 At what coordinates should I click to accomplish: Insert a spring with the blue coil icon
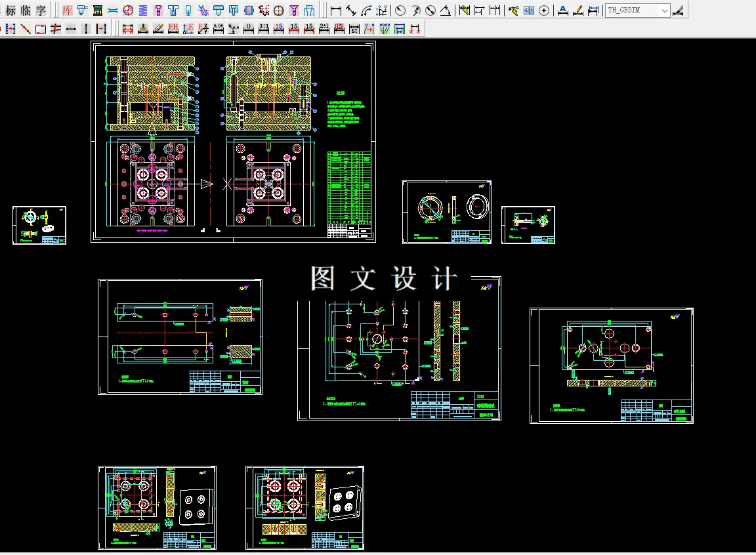143,10
